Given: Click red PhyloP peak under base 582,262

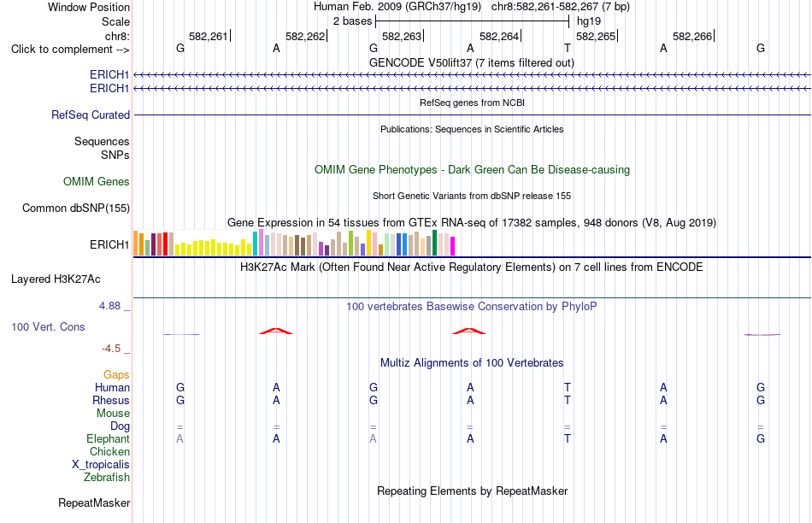Looking at the screenshot, I should tap(276, 331).
